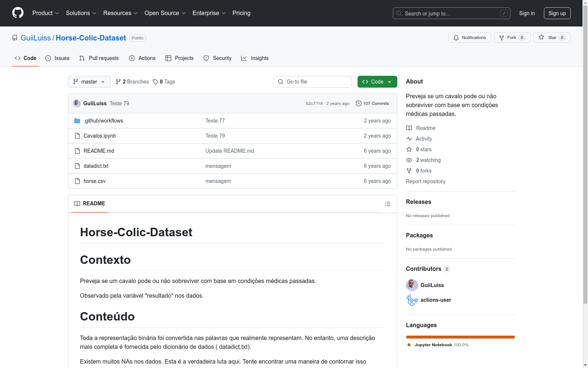This screenshot has height=368, width=588.
Task: Click the Notifications bell icon
Action: pos(456,38)
